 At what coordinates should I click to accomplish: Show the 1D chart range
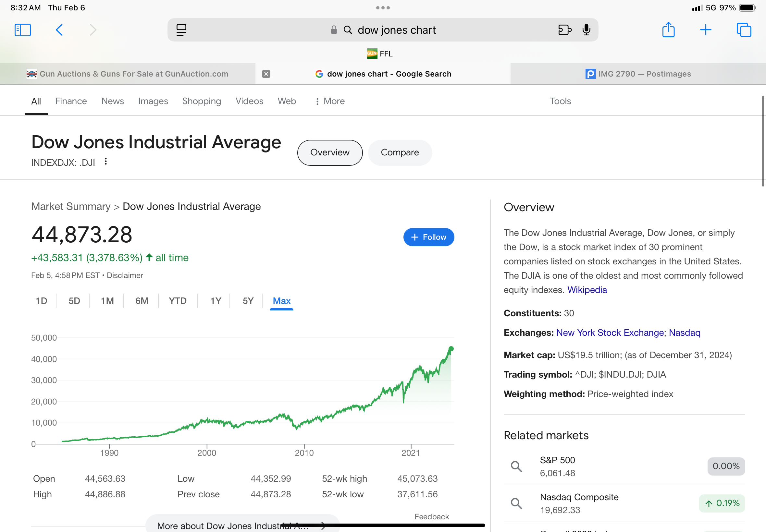tap(41, 301)
